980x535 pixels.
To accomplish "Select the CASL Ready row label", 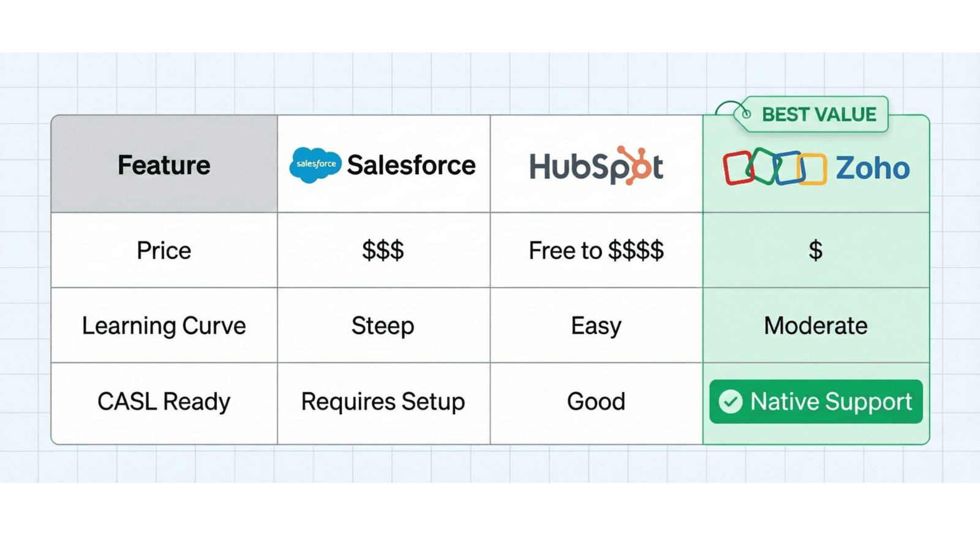I will pyautogui.click(x=164, y=402).
